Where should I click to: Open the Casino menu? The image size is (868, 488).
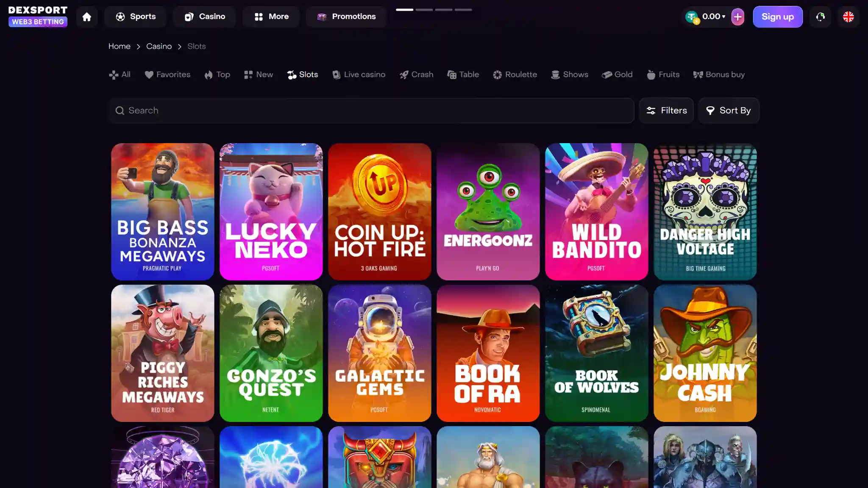[204, 17]
